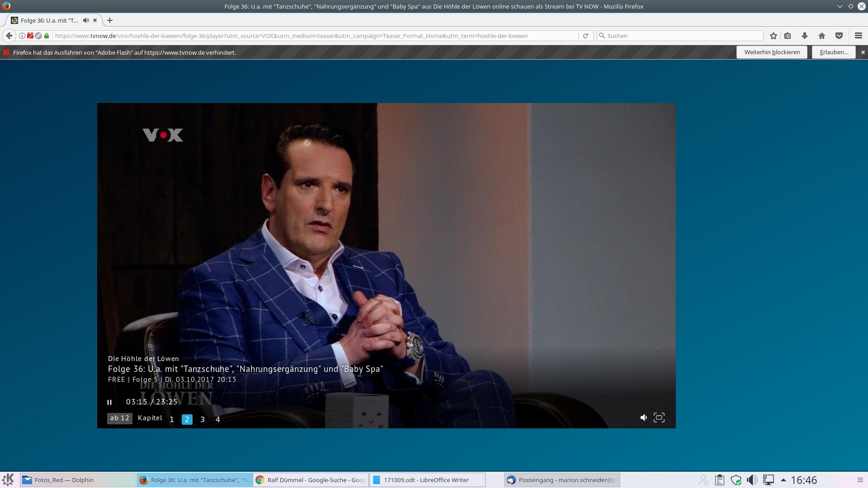This screenshot has height=488, width=868.
Task: Click Weiterhin blockieren button
Action: pos(772,52)
